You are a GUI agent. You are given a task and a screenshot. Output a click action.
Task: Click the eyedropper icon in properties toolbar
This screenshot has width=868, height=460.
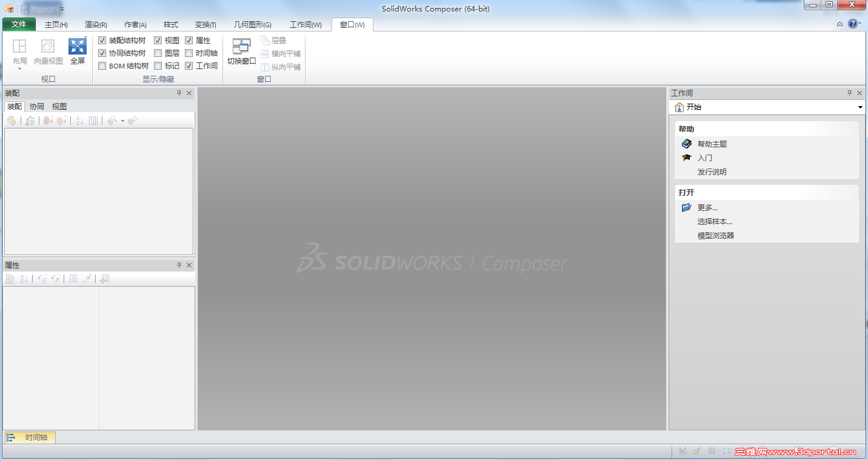(87, 279)
